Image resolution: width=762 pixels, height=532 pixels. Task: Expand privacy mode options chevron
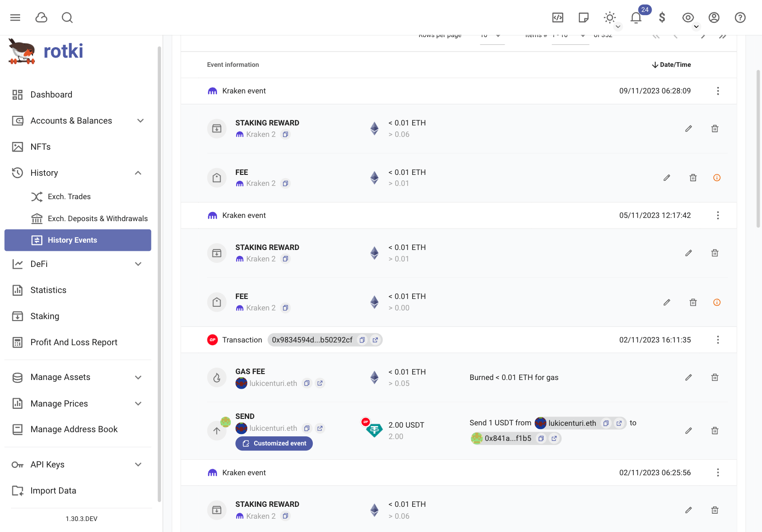click(x=697, y=27)
